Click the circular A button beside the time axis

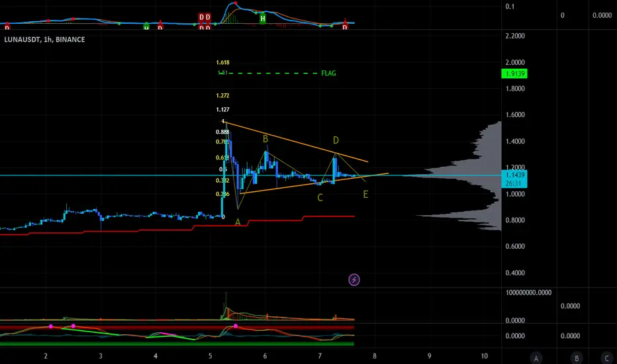(x=536, y=358)
